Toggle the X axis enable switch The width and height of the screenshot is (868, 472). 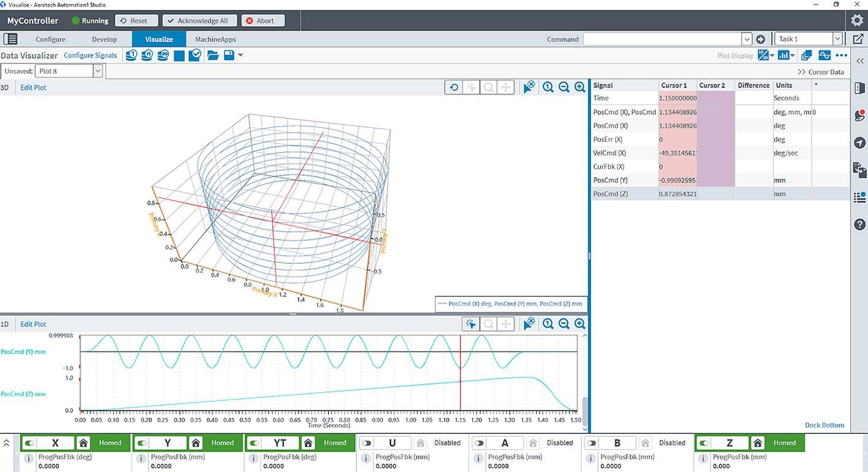29,442
